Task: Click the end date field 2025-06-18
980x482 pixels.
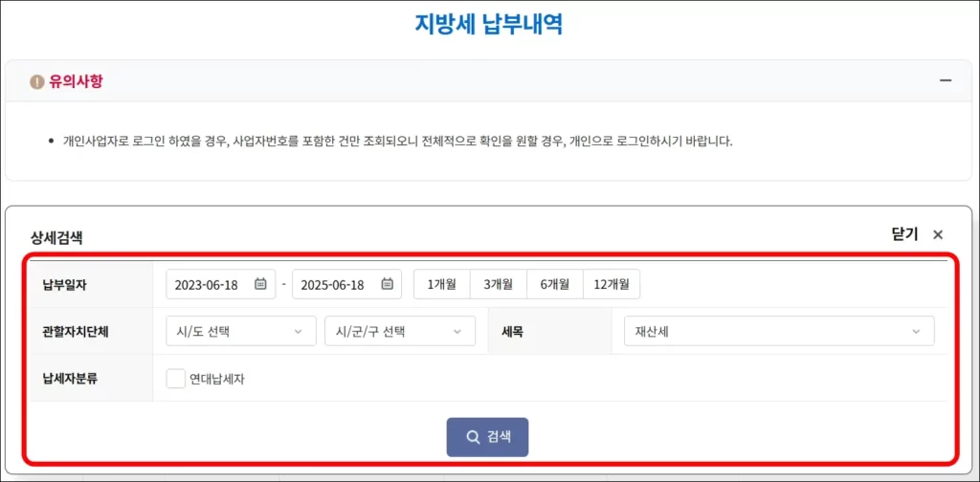Action: click(x=346, y=284)
